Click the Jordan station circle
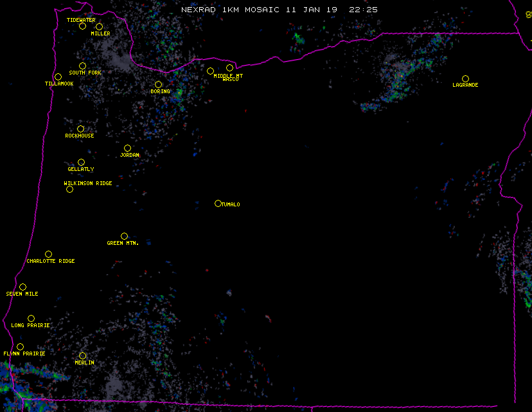 pyautogui.click(x=127, y=148)
